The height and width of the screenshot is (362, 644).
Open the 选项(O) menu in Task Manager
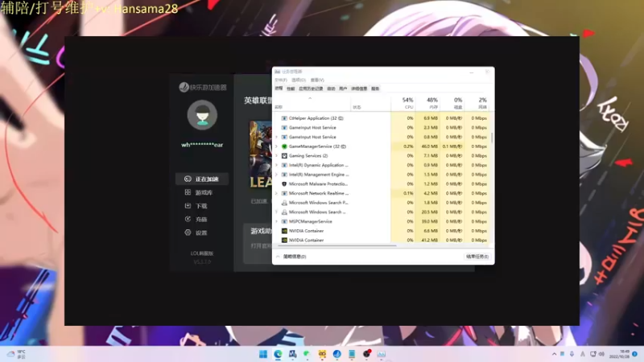coord(299,80)
